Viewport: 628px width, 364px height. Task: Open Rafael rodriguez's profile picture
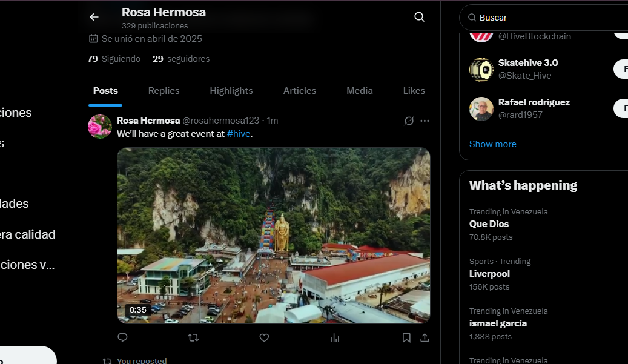coord(481,109)
